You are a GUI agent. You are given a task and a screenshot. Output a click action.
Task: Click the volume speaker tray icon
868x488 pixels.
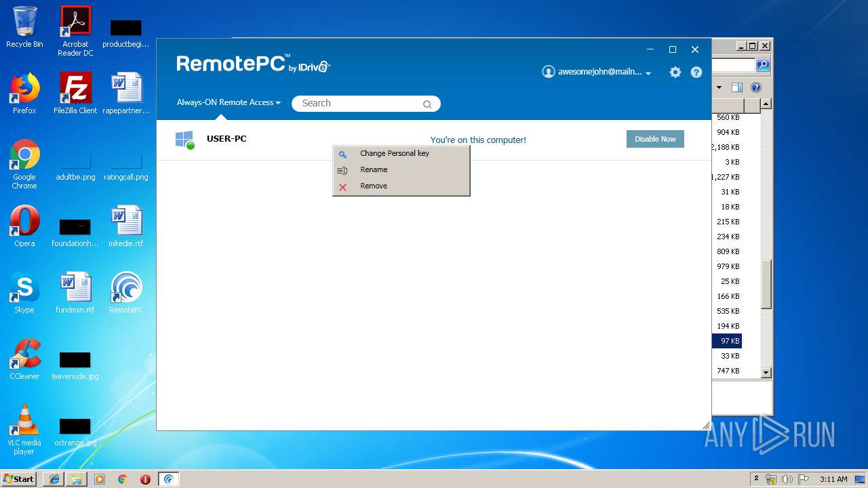pos(787,479)
